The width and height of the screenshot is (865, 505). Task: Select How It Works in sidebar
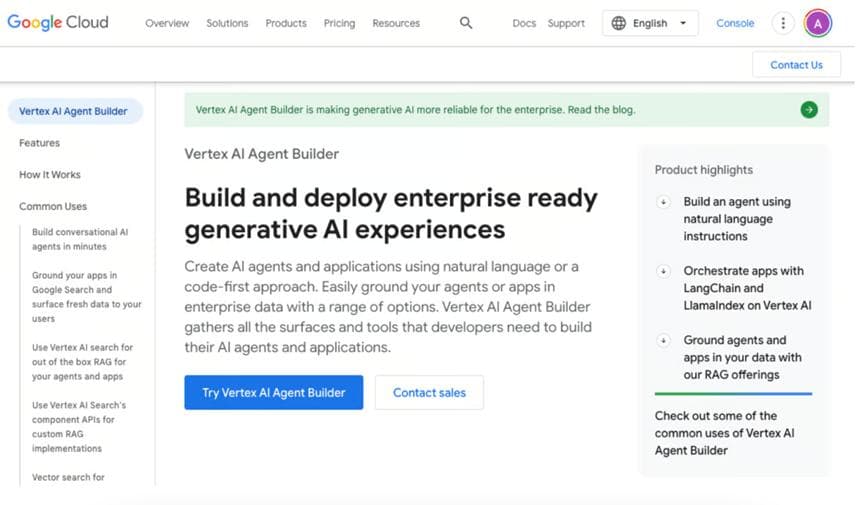[x=50, y=175]
